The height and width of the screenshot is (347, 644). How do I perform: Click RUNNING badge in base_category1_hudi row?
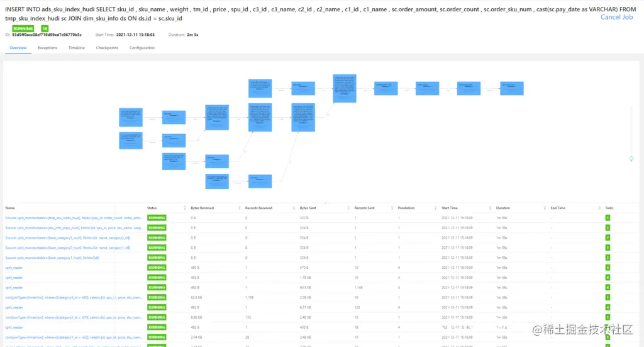(157, 258)
